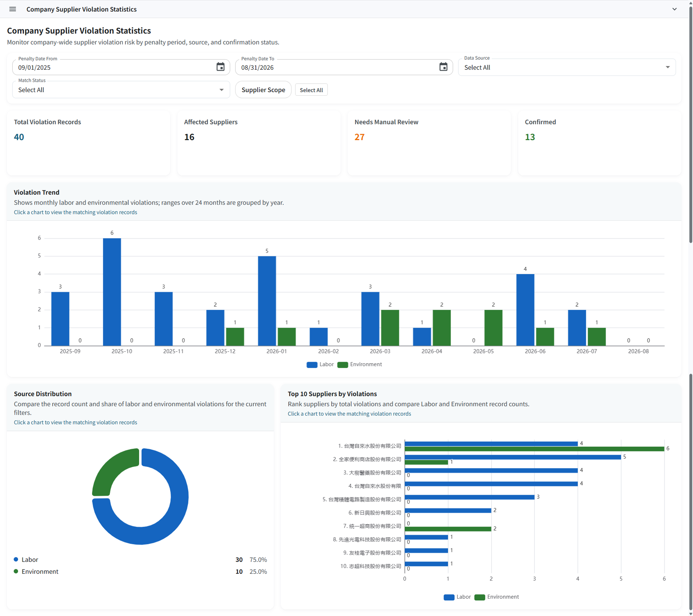Select Labor row in Source Distribution legend

(x=140, y=559)
